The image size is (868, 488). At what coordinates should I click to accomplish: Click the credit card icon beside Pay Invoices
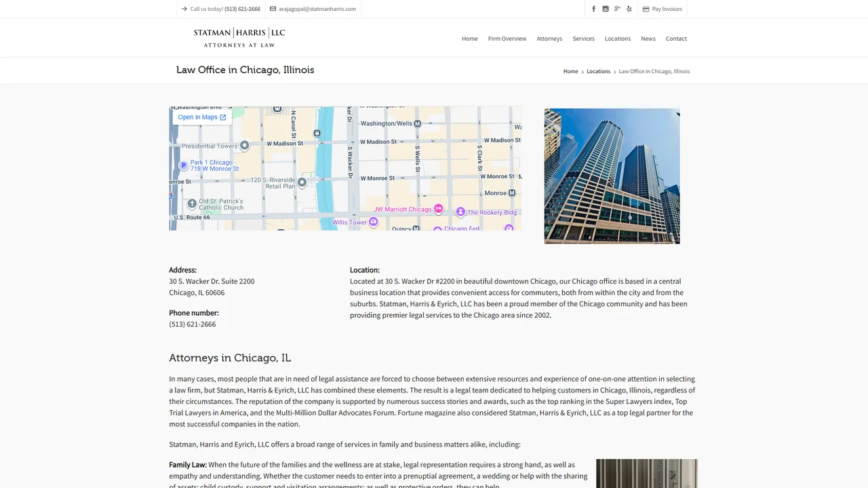646,9
